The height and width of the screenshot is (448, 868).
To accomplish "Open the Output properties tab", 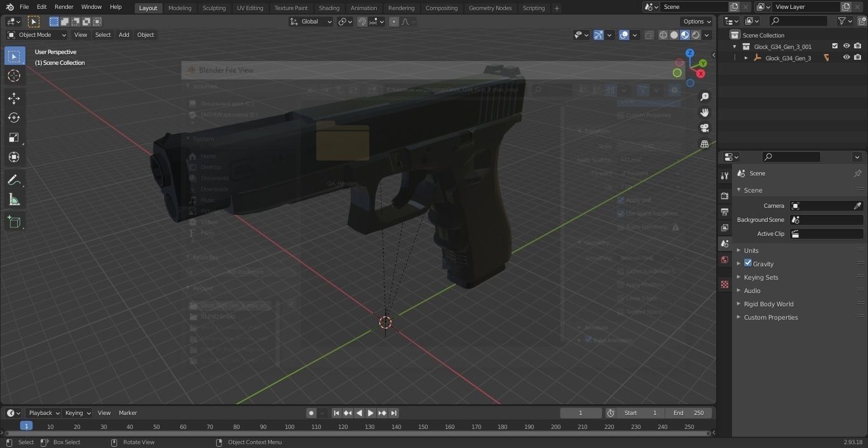I will [x=724, y=212].
